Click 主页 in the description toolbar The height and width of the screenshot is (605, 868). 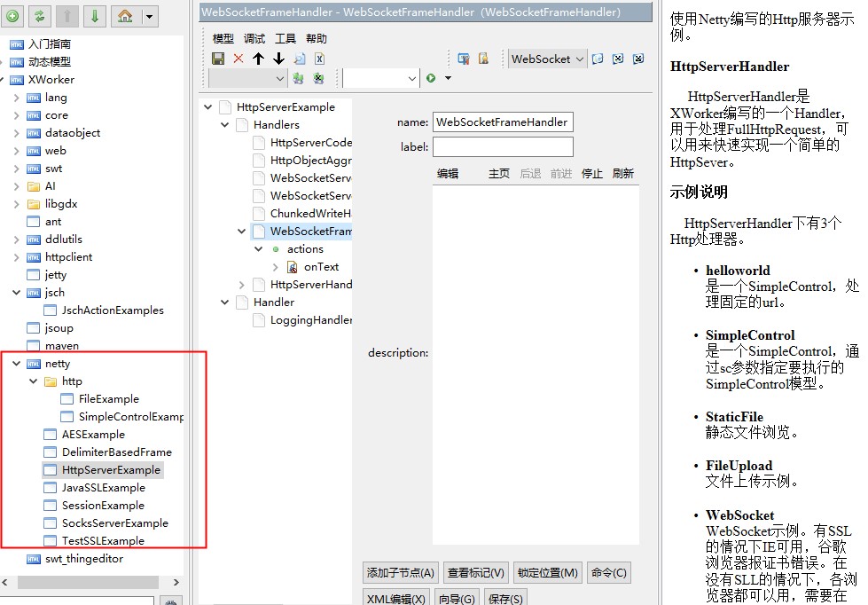499,173
